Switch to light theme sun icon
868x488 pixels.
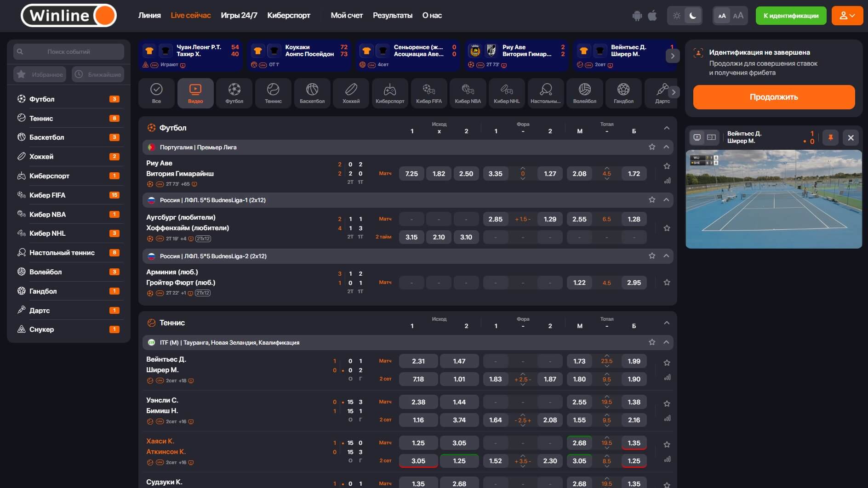coord(676,16)
